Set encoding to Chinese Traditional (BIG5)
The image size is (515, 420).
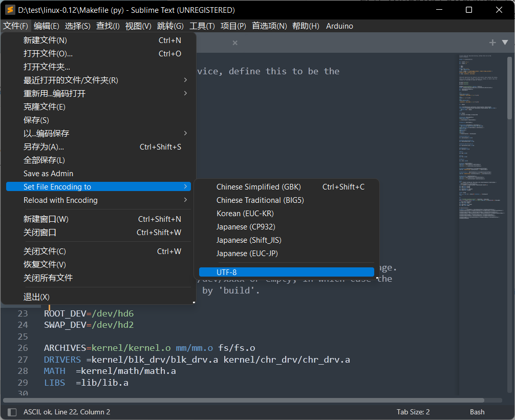286,200
